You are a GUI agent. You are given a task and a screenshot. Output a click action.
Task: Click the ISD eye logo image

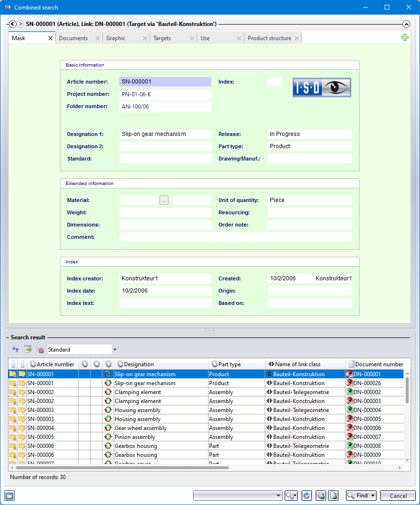322,88
